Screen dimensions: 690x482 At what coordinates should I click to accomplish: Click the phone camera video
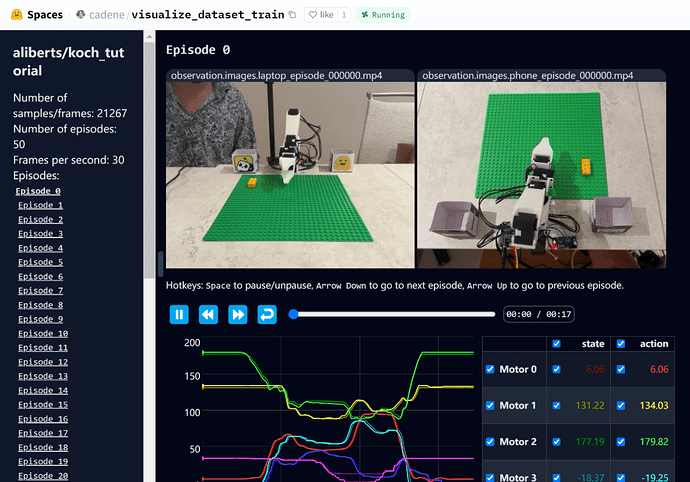click(x=541, y=175)
